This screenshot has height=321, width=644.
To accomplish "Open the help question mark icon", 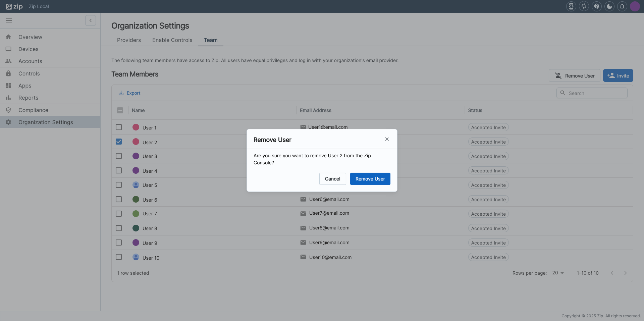I will (x=596, y=6).
